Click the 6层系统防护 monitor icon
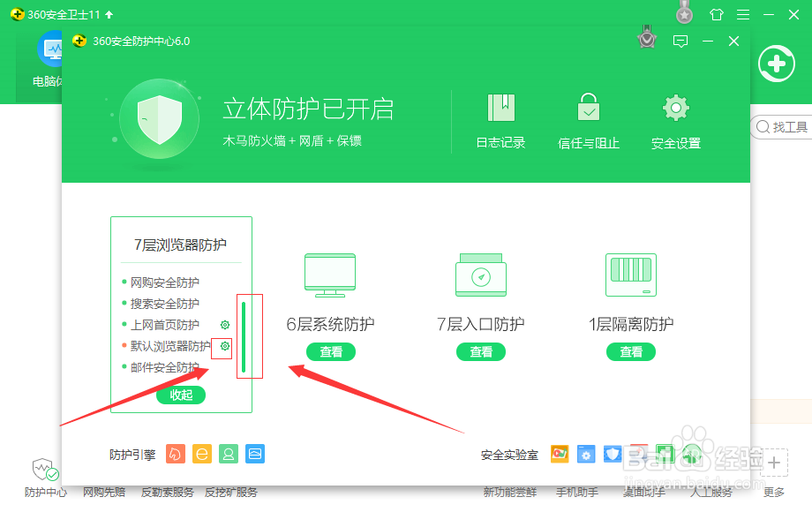The image size is (812, 512). click(330, 275)
